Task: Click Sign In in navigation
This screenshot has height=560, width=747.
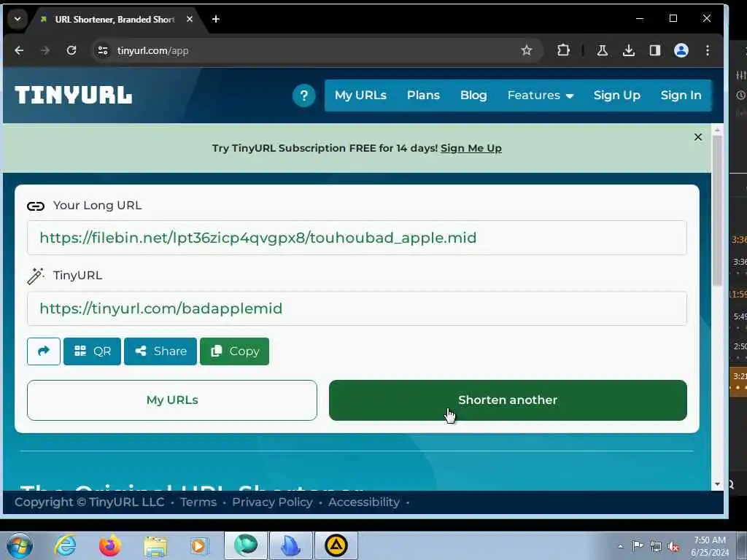Action: point(681,96)
